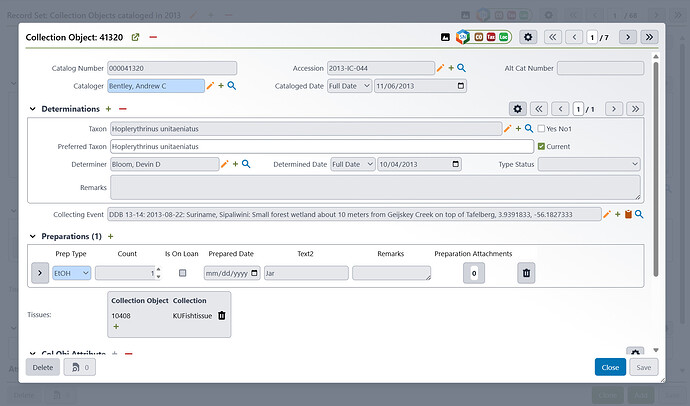Toggle the Yes No1 checkbox
Viewport: 690px width, 406px height.
[x=541, y=128]
